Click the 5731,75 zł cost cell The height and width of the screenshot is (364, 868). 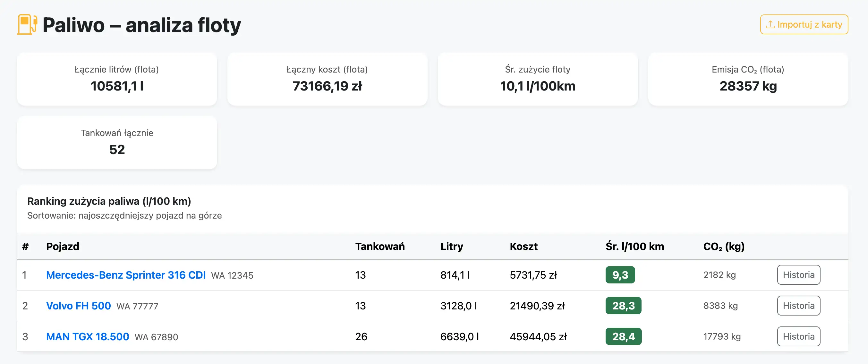pyautogui.click(x=533, y=275)
